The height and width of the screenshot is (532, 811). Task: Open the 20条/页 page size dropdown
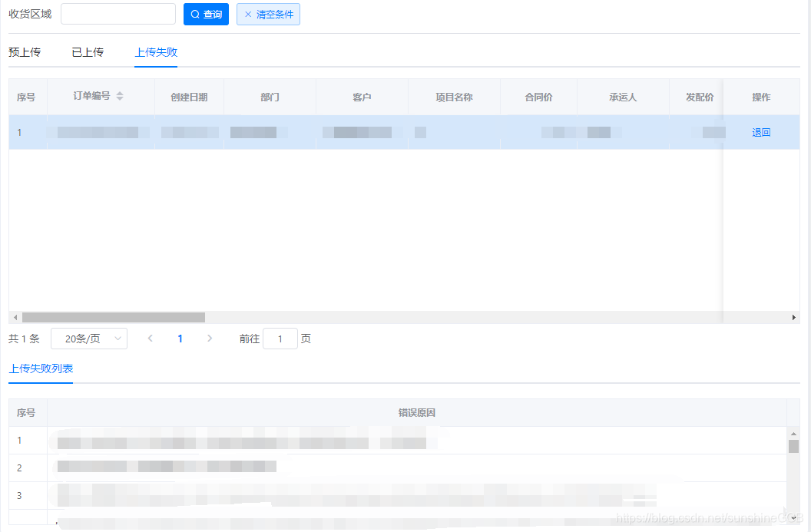click(89, 339)
